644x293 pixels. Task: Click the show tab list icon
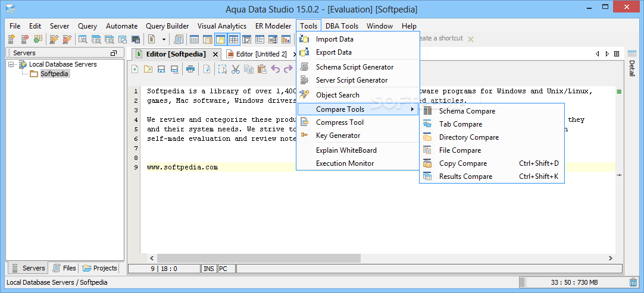(x=617, y=53)
